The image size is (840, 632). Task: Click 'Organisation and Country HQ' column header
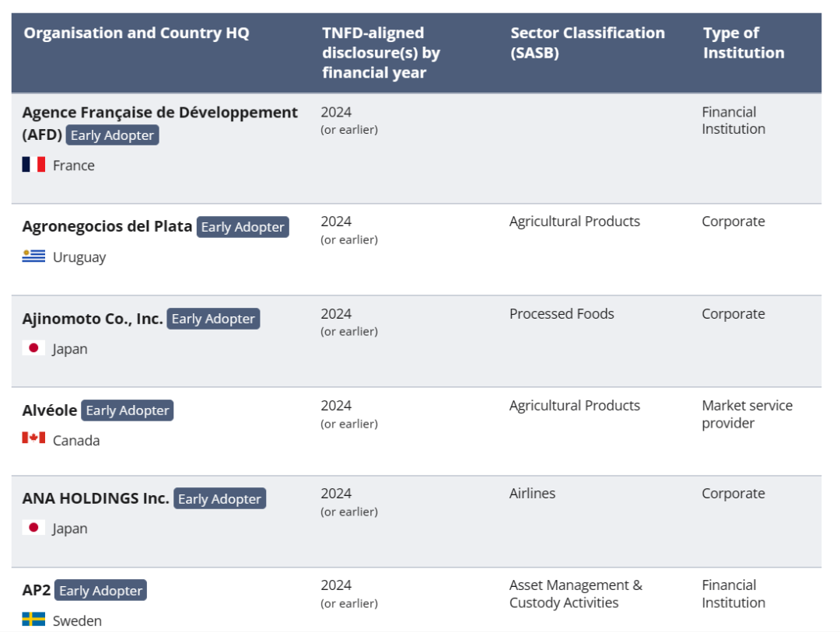136,33
